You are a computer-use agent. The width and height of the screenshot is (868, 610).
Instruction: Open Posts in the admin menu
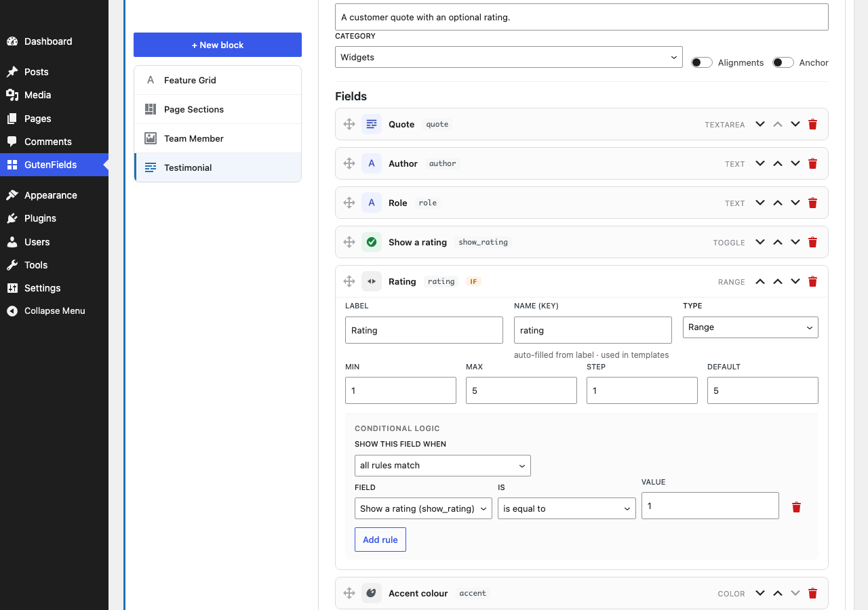54,72
